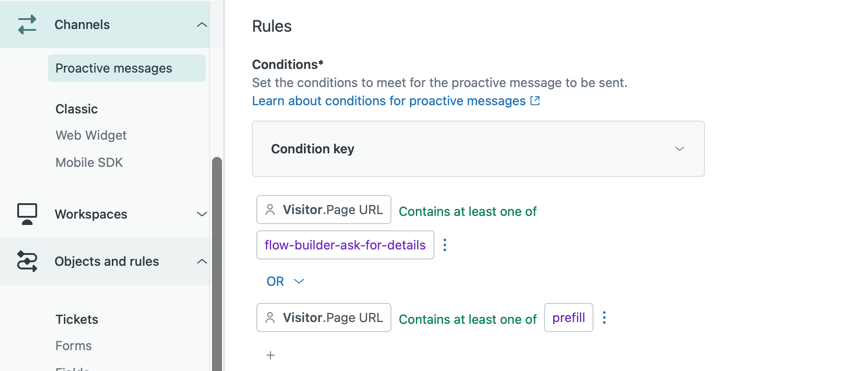Collapse the Objects and rules section
868x371 pixels.
[x=202, y=261]
